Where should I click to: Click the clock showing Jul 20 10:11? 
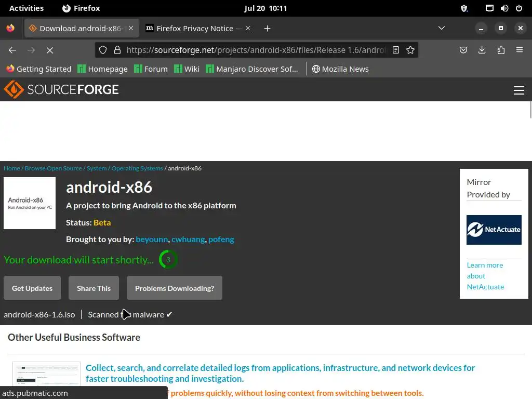(265, 8)
